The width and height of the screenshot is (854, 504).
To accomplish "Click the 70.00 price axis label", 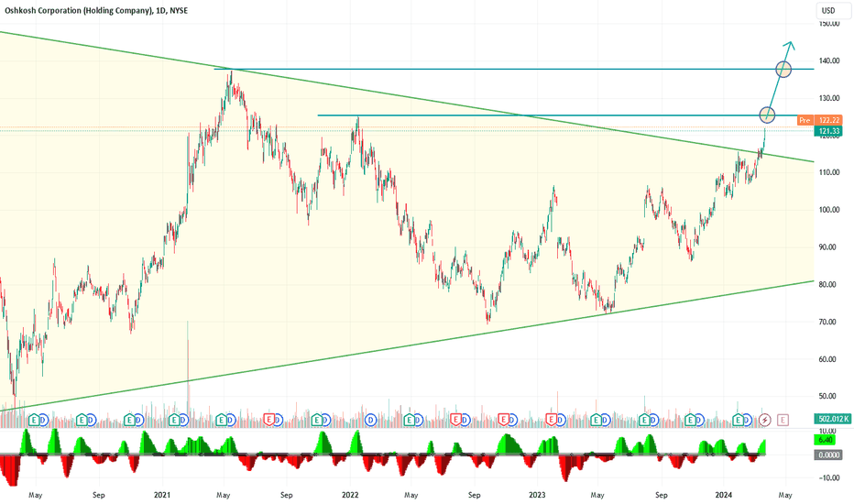I will point(828,322).
